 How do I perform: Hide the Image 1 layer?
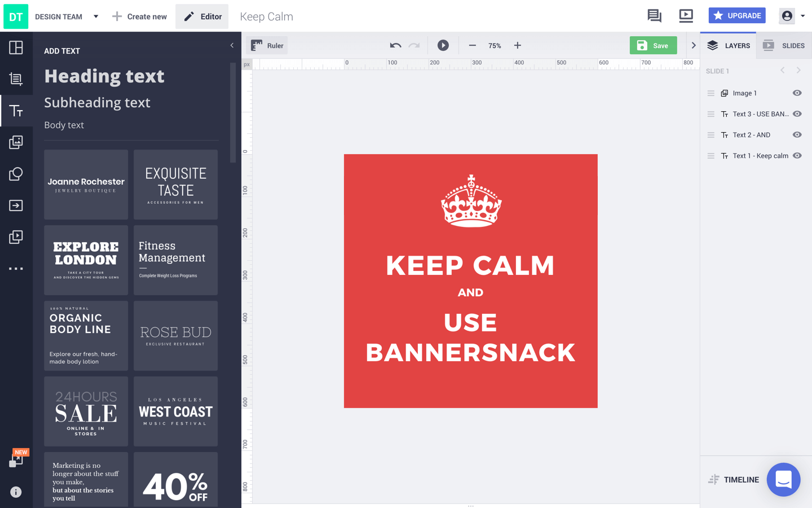coord(797,93)
